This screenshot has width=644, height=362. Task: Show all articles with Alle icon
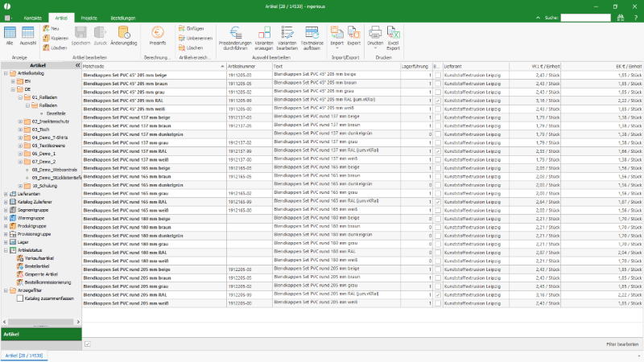tap(10, 35)
